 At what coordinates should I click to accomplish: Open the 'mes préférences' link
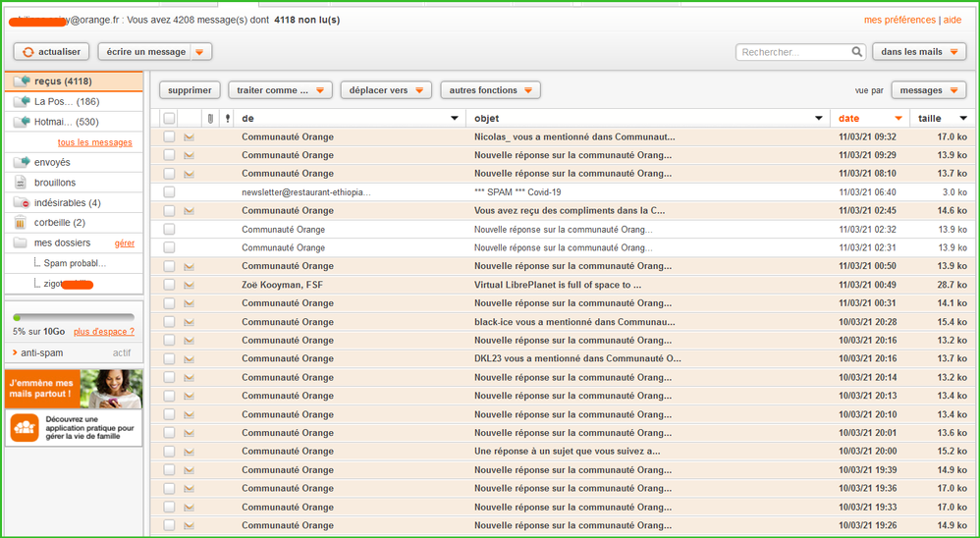point(898,20)
